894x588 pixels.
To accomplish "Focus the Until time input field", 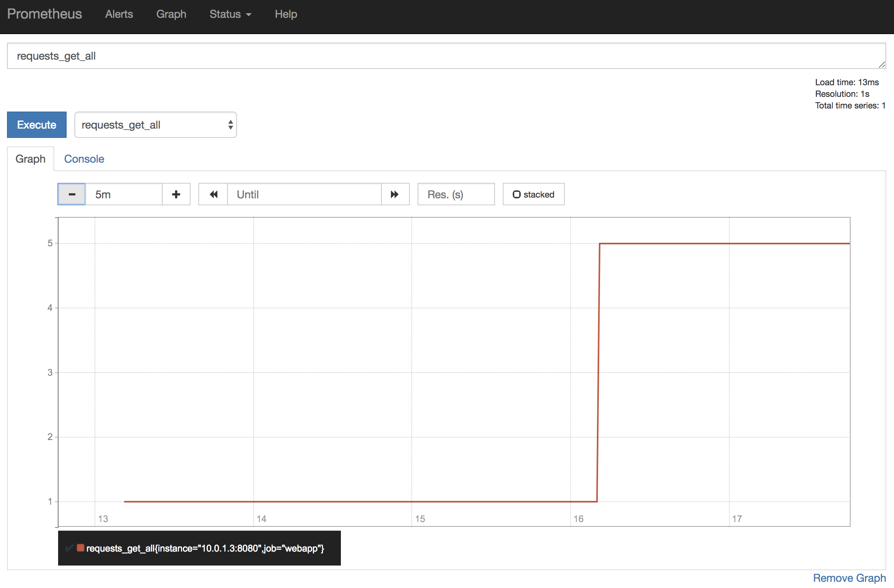I will coord(304,194).
